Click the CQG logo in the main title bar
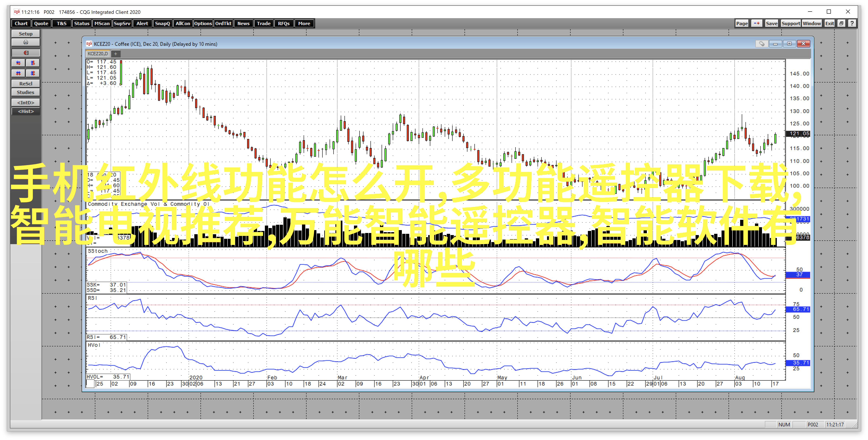 point(17,12)
